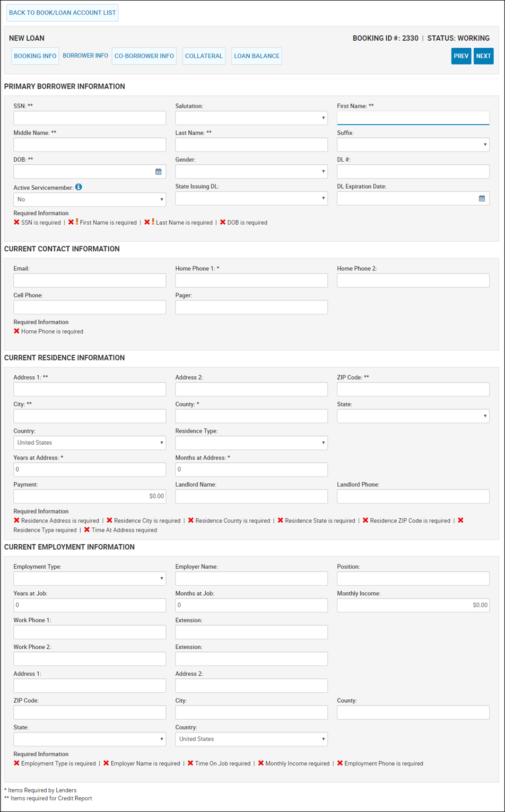Switch to the Loan Balance tab

(257, 56)
